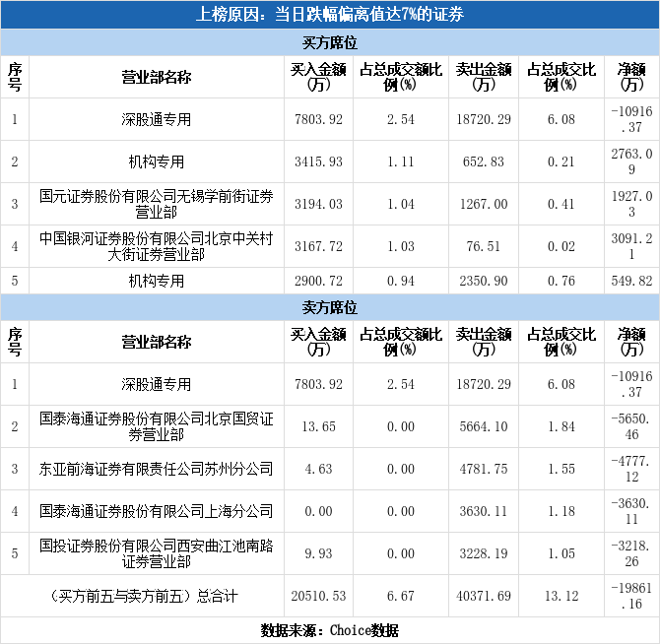Select sell amount 2350.90
This screenshot has width=660, height=644.
[x=484, y=281]
